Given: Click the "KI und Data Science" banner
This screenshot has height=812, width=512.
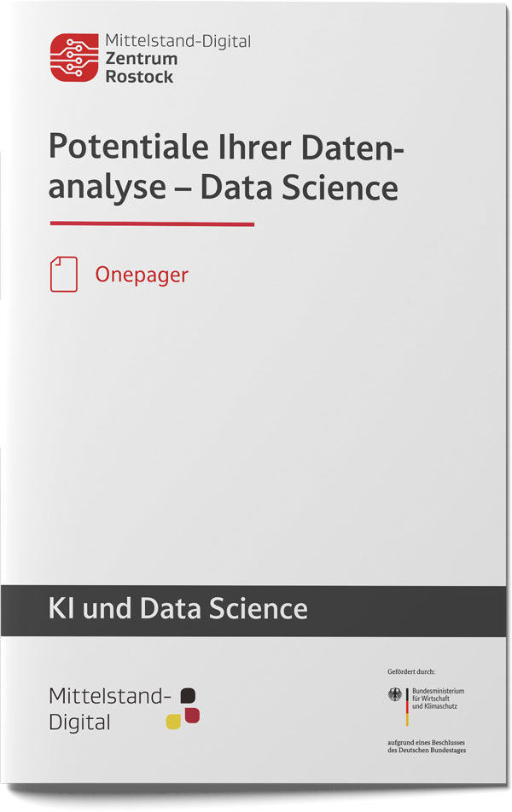Looking at the screenshot, I should point(256,609).
